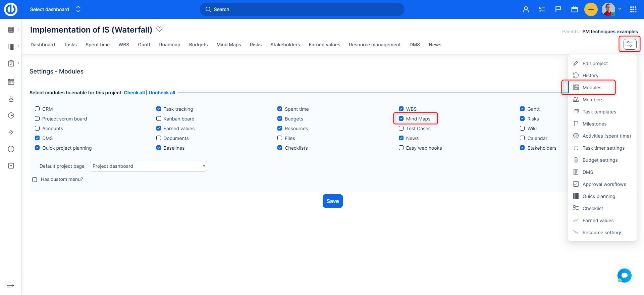The width and height of the screenshot is (644, 295).
Task: Click the favorite heart icon beside project title
Action: coord(160,29)
